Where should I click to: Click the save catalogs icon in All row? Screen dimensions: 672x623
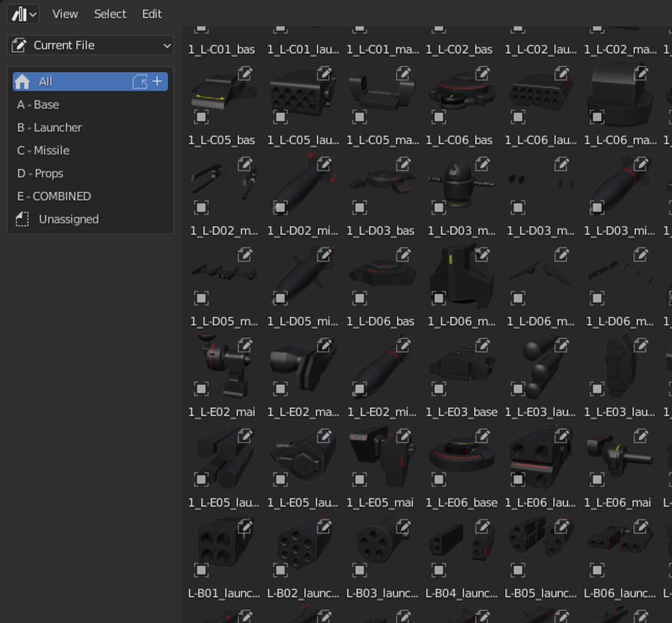point(140,82)
